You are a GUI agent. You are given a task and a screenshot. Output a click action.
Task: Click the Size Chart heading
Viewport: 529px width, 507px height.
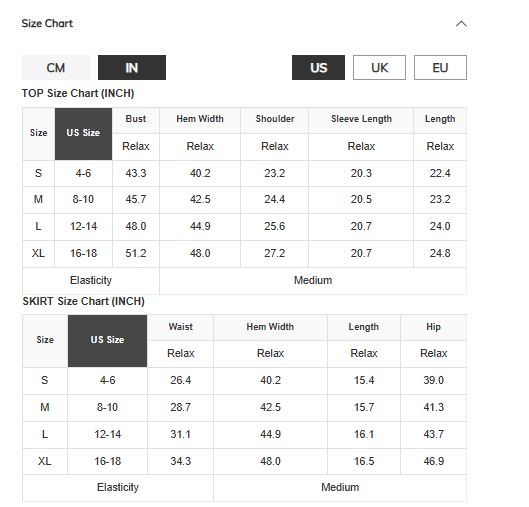click(47, 23)
